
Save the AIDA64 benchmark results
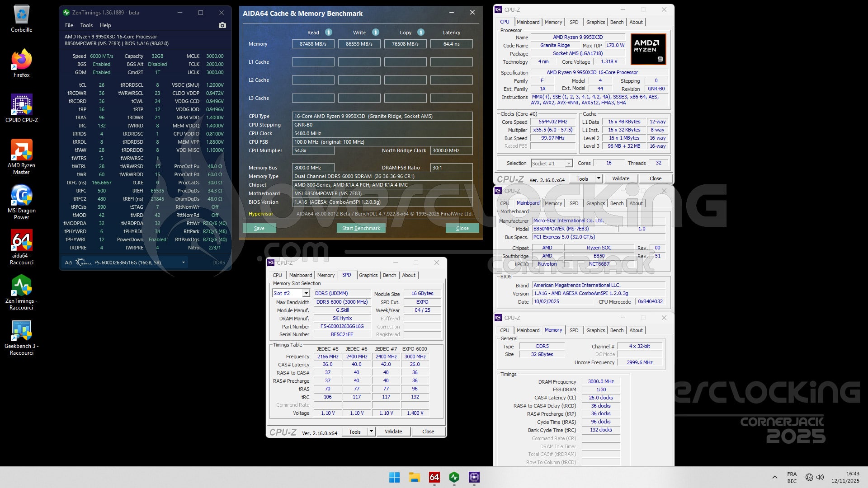pos(259,228)
